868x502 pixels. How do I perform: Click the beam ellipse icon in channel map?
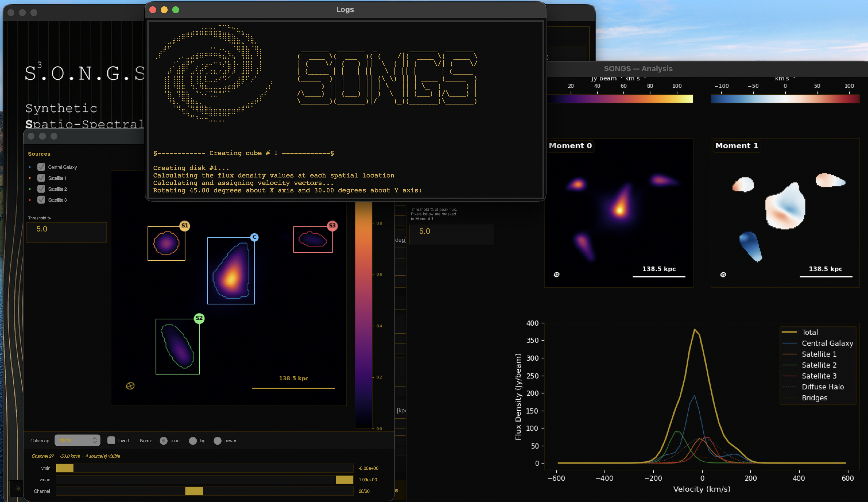click(130, 386)
